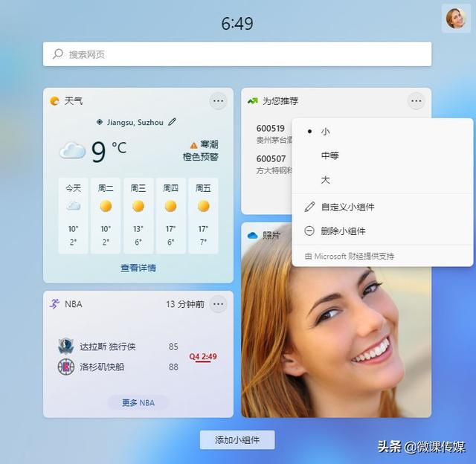Click the 天气 widget title
The height and width of the screenshot is (464, 476).
pyautogui.click(x=74, y=100)
